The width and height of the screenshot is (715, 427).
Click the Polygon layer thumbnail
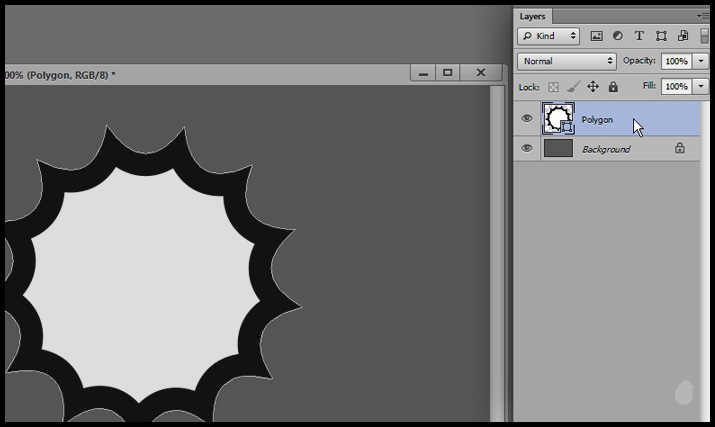click(555, 119)
